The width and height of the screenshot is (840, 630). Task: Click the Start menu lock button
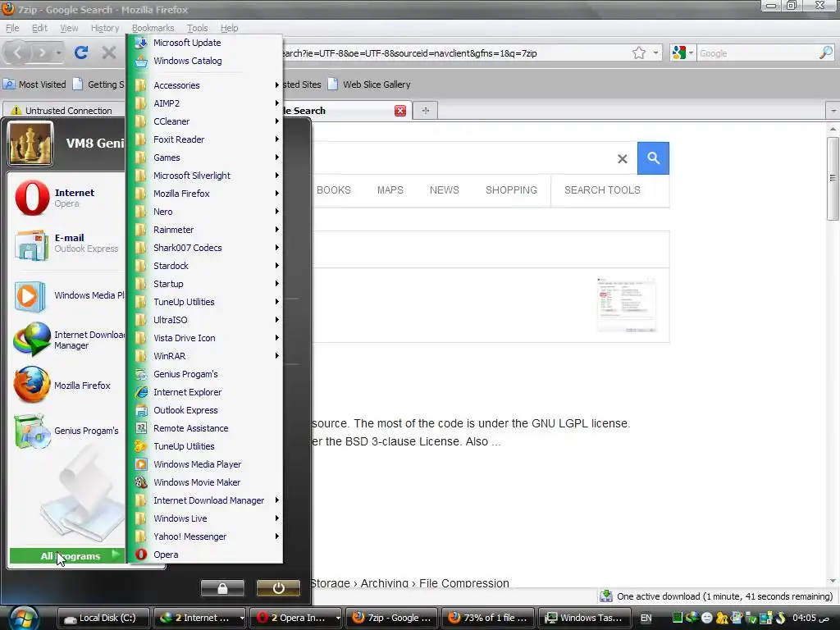222,588
